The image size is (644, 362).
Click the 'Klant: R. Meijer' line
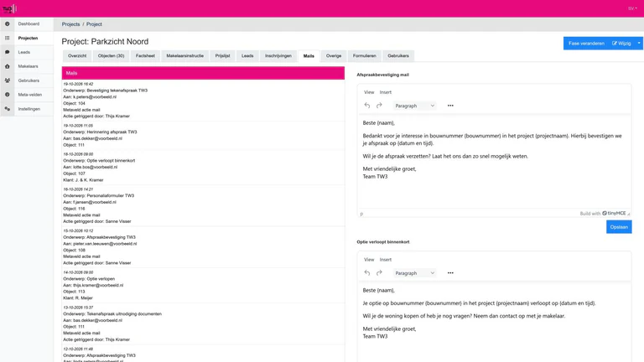coord(78,298)
